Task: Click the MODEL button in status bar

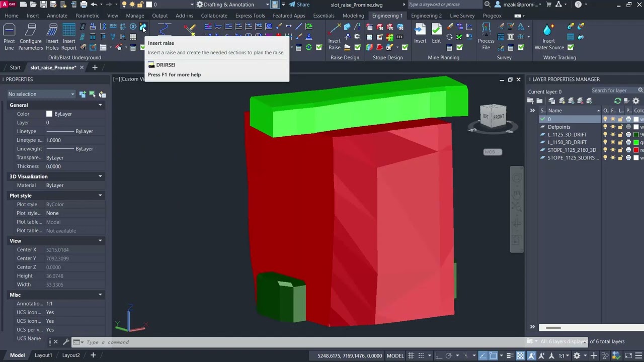Action: [395, 355]
